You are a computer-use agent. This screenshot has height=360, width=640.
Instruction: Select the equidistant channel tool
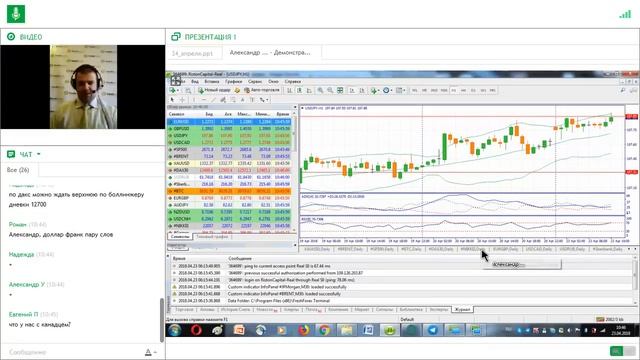tap(223, 100)
